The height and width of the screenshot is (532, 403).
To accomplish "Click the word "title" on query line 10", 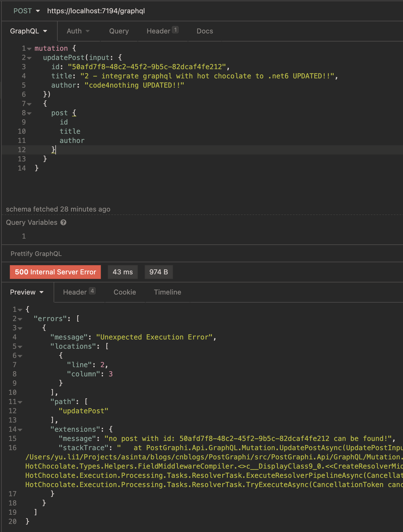I will tap(70, 131).
